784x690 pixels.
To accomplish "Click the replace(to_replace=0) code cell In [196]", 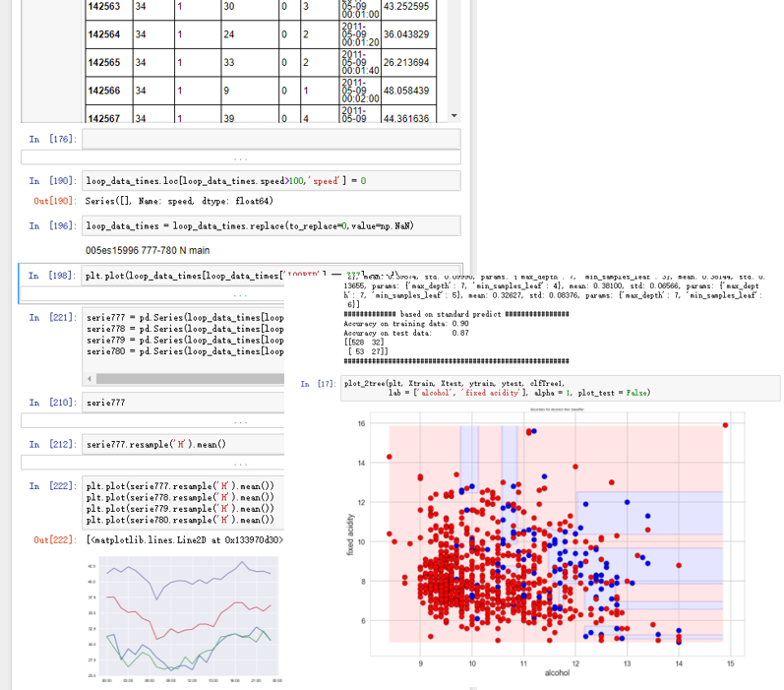I will (x=271, y=225).
